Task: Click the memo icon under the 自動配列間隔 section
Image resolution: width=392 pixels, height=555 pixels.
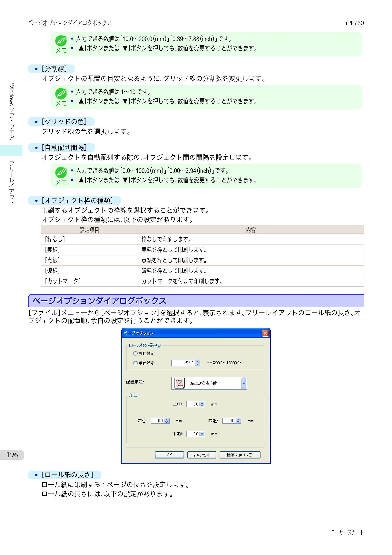Action: tap(61, 173)
